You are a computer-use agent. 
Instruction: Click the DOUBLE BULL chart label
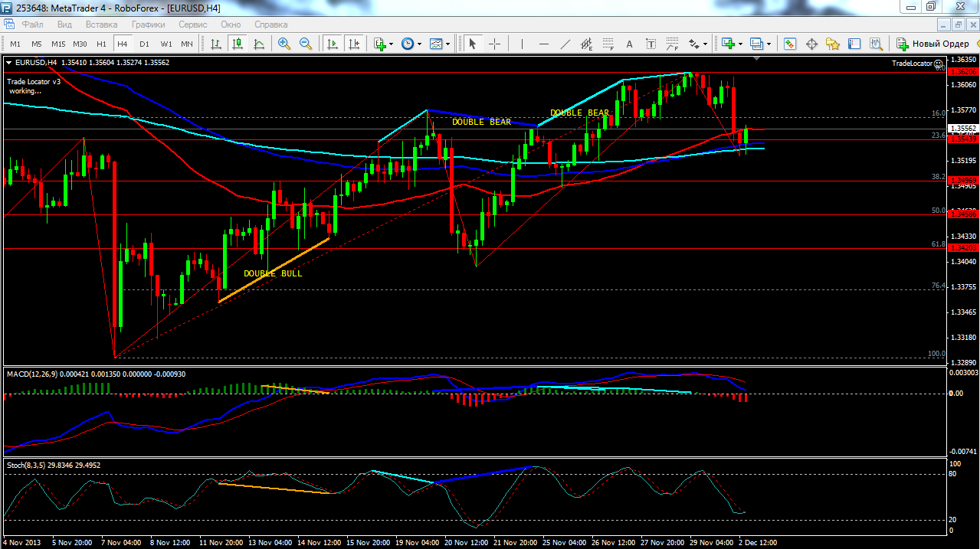tap(273, 273)
